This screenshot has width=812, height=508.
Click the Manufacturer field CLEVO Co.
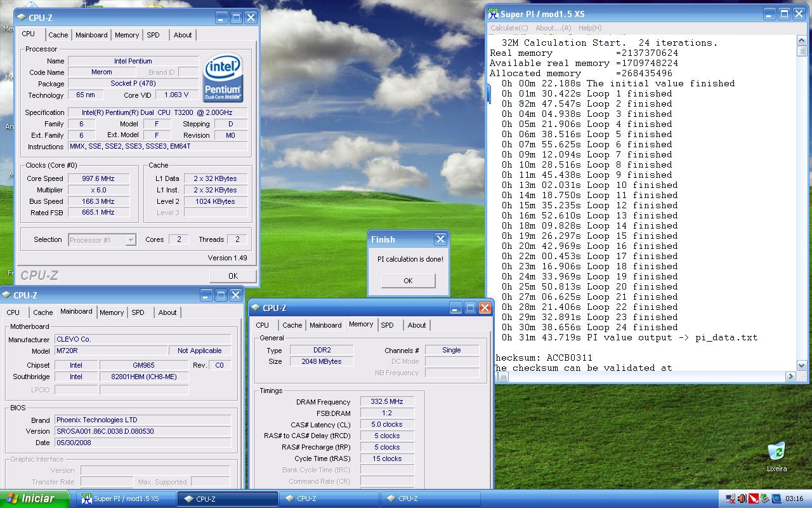pyautogui.click(x=143, y=340)
